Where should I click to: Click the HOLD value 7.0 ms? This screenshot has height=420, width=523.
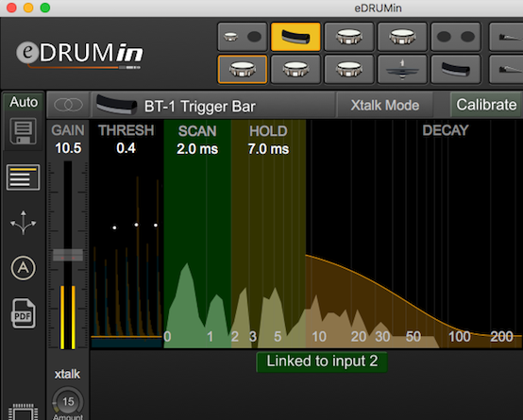[268, 149]
